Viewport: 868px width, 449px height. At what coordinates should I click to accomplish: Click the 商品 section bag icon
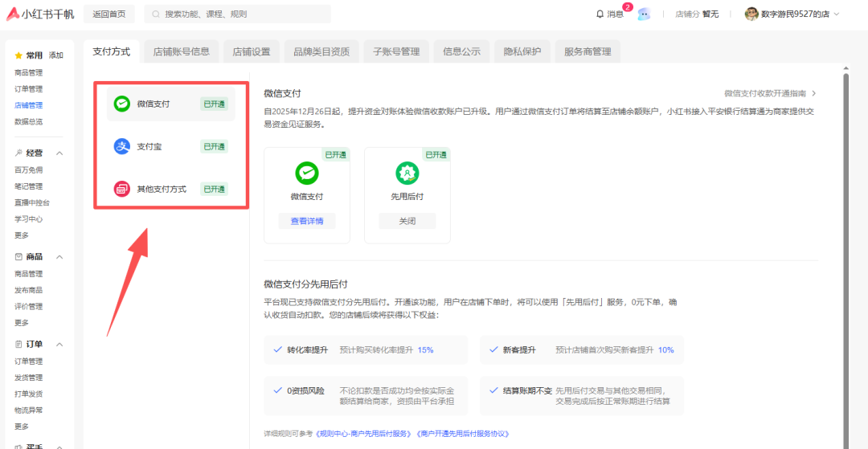(18, 256)
